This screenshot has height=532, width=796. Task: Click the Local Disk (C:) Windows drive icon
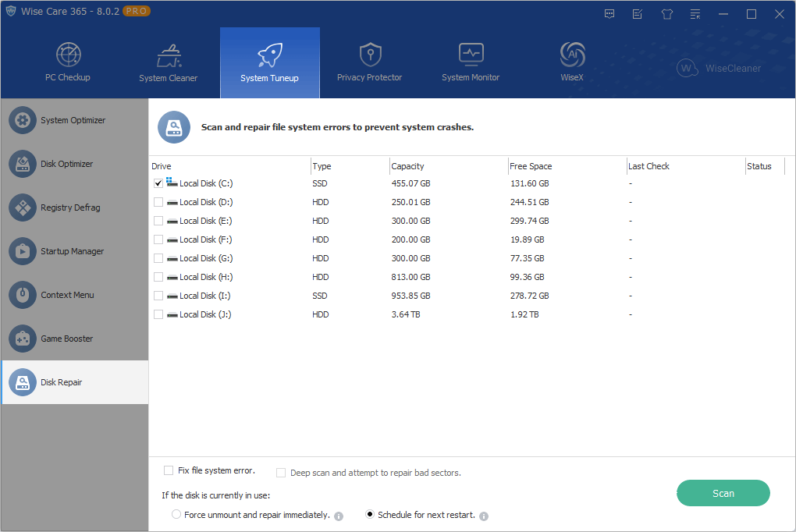click(172, 183)
